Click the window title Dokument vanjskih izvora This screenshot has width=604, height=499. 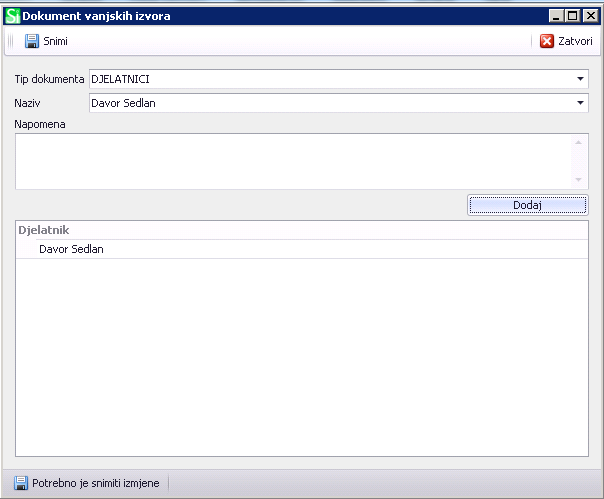click(x=96, y=16)
